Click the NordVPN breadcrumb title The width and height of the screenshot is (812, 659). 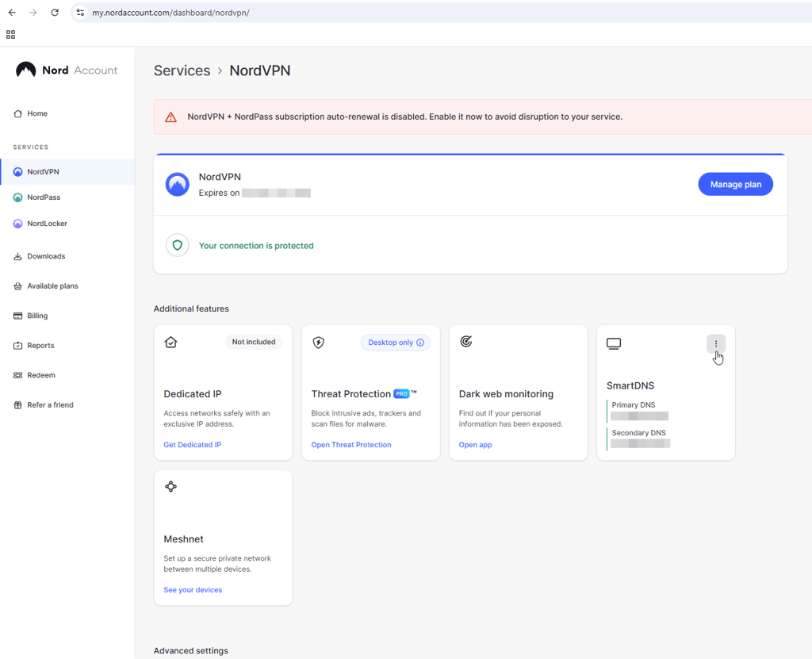click(x=260, y=71)
